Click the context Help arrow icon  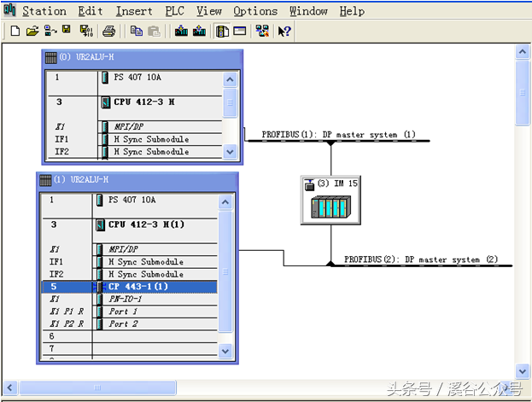point(284,31)
